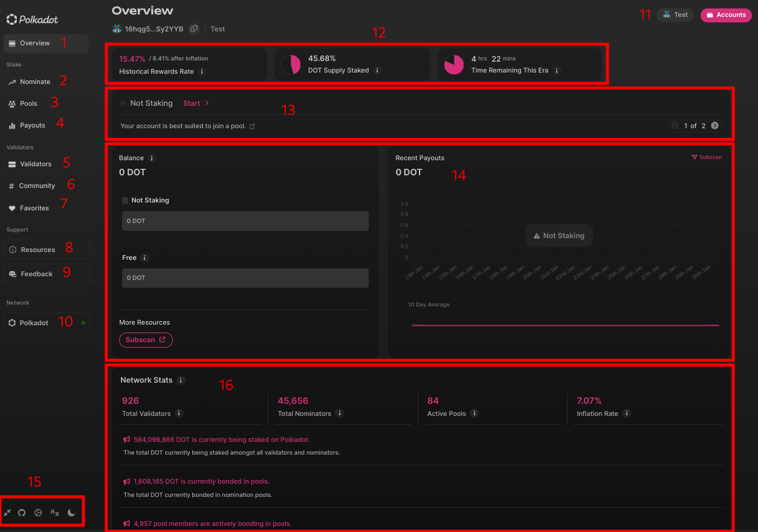Expand the next banner with the right arrow
758x532 pixels.
coord(714,126)
